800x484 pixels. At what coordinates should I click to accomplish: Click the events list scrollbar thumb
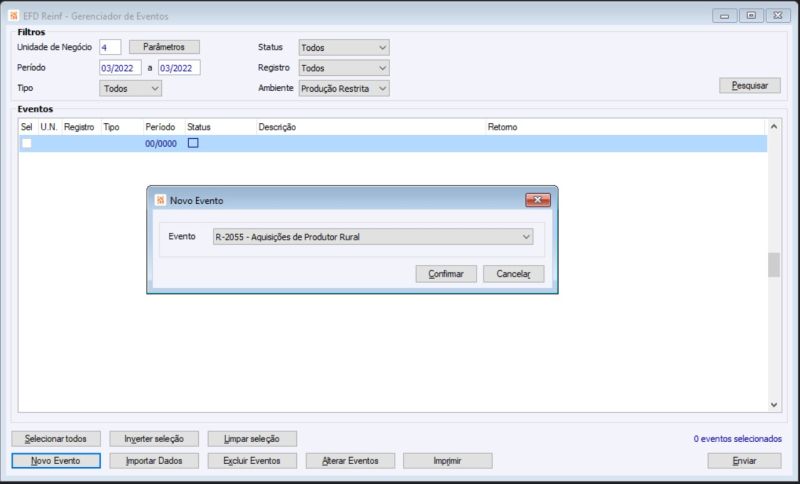(774, 265)
